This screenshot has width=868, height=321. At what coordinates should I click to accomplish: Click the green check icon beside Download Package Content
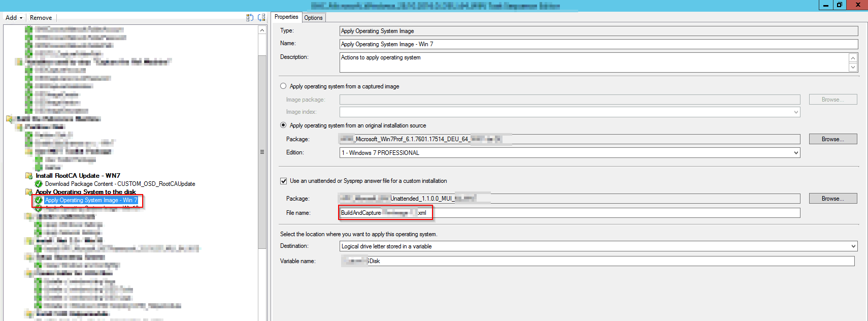pos(39,184)
